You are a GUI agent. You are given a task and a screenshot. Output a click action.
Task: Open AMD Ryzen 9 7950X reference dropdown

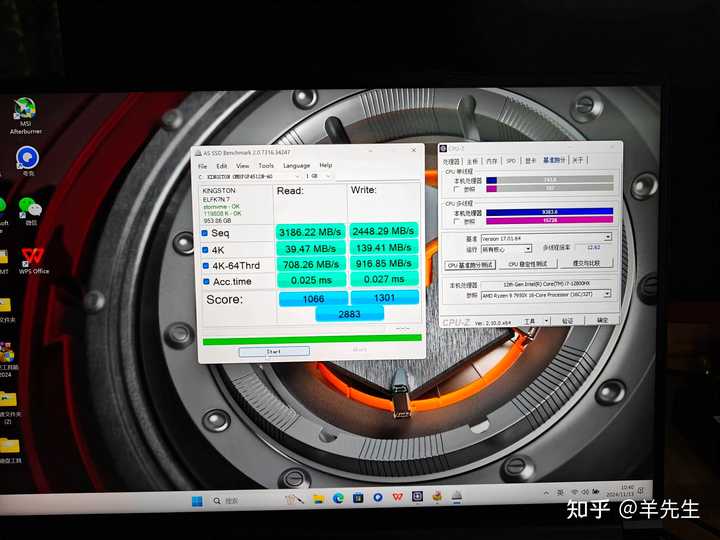pyautogui.click(x=546, y=294)
